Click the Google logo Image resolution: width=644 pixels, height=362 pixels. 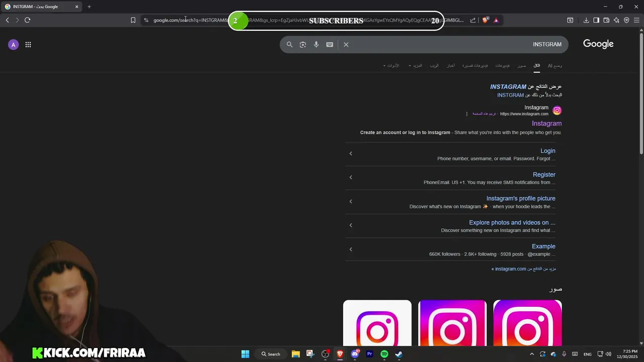pos(598,44)
